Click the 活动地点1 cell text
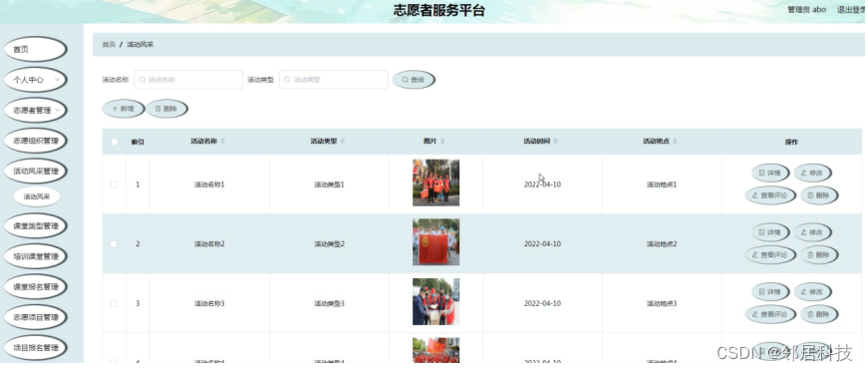This screenshot has width=868, height=371. coord(662,185)
